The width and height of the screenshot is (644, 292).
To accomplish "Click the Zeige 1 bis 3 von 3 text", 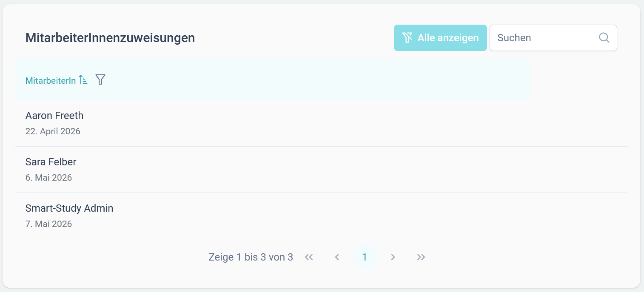I will pos(251,257).
